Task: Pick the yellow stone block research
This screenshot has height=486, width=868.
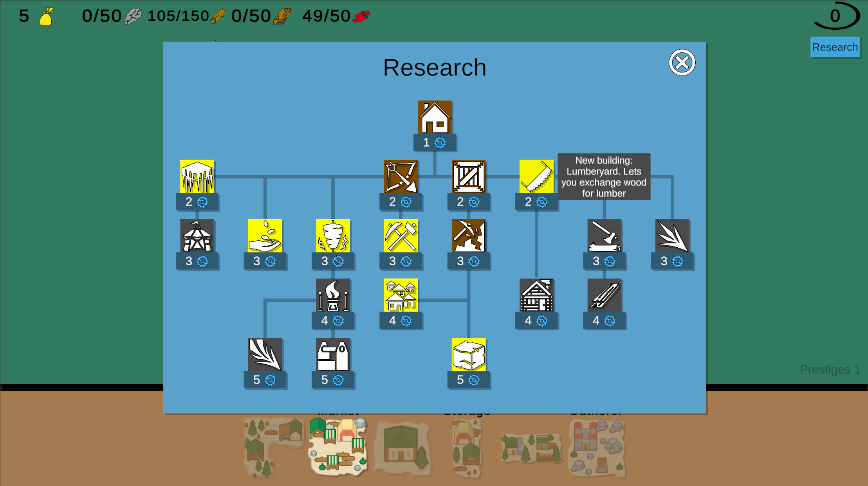Action: (x=469, y=355)
